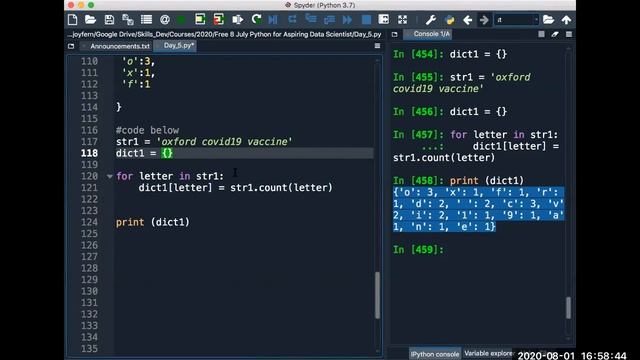Click the file path above the editor tabs

click(x=224, y=34)
